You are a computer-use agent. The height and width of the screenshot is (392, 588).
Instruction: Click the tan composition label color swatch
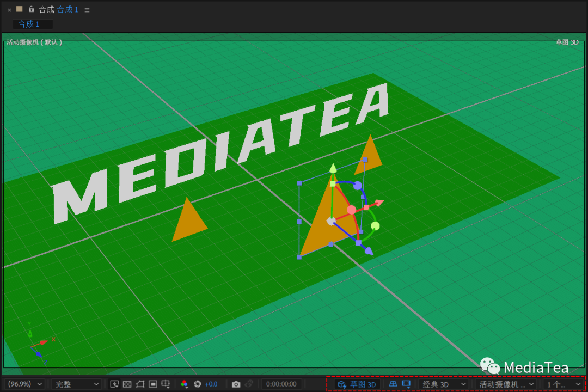pos(20,9)
